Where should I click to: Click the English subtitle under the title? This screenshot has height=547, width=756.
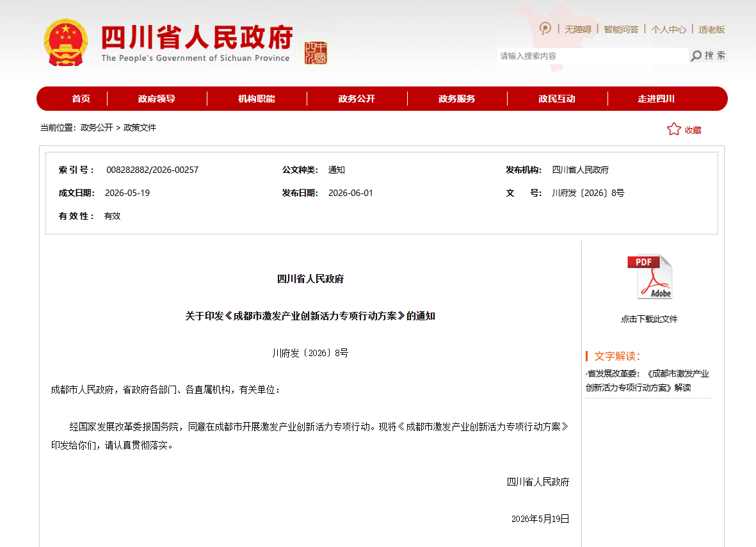195,58
